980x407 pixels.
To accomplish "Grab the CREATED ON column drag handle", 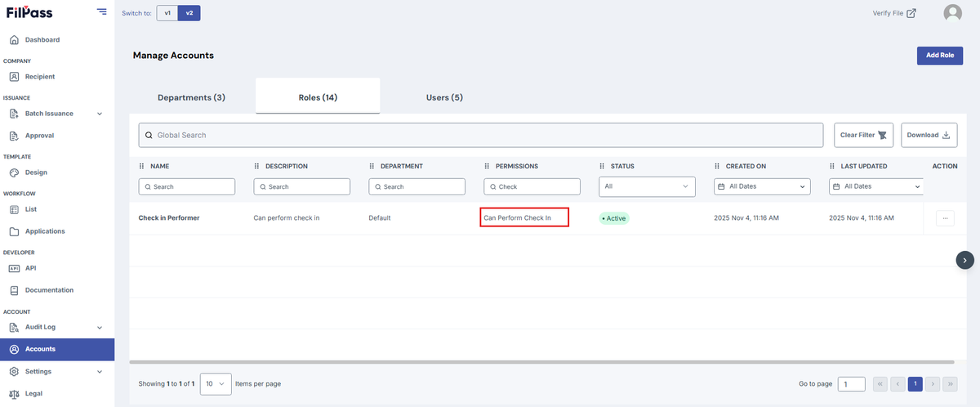I will pos(718,166).
